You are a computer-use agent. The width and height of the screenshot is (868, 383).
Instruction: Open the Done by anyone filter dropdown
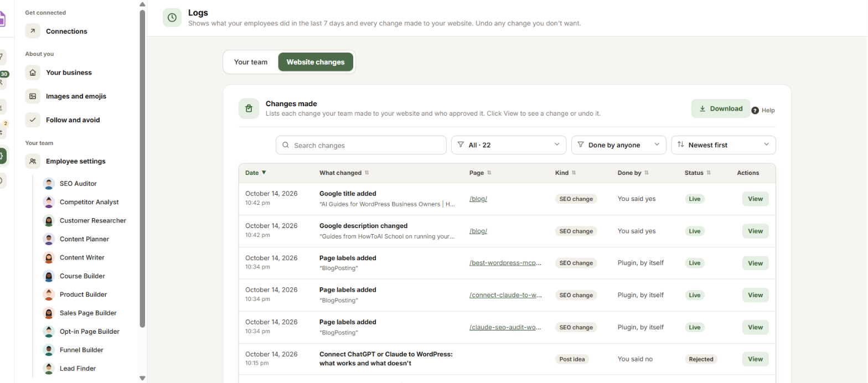(618, 145)
